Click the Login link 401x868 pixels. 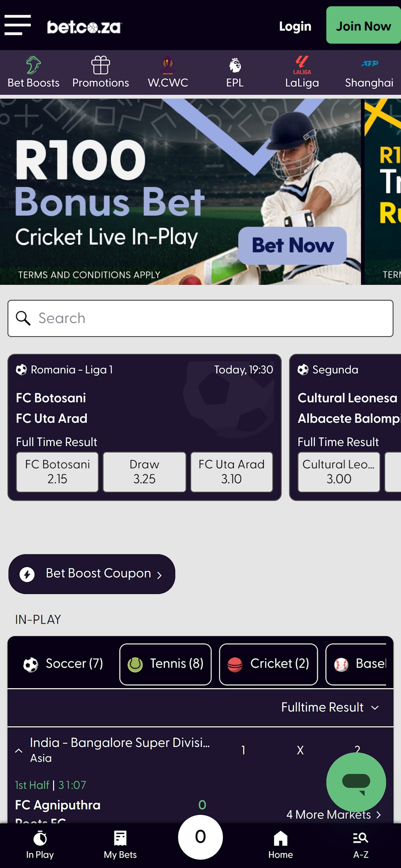(x=295, y=26)
